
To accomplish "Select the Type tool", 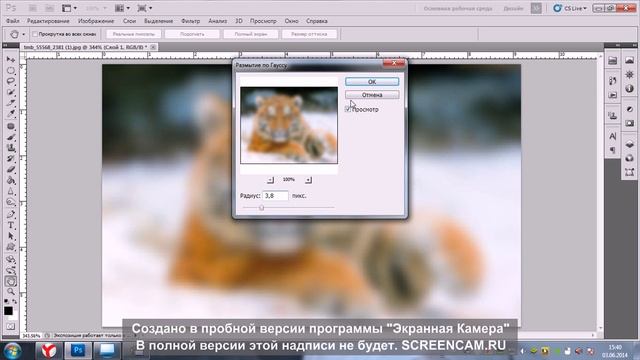I will [x=11, y=225].
